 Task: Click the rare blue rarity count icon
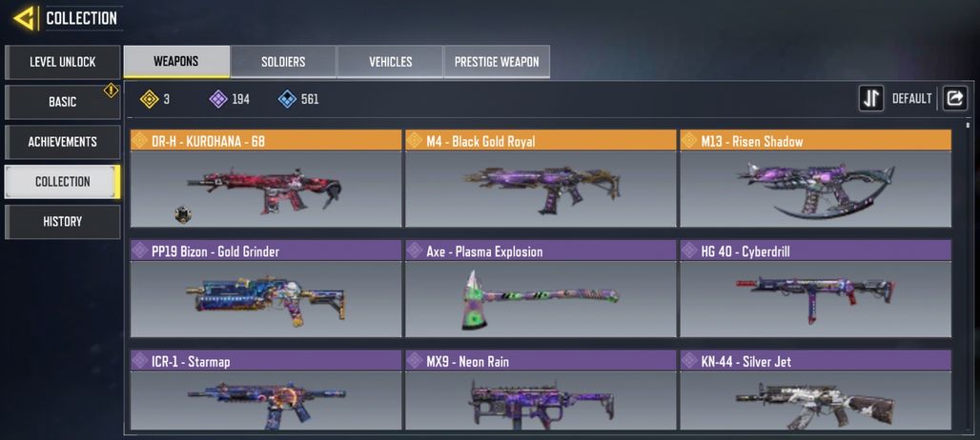pos(287,99)
